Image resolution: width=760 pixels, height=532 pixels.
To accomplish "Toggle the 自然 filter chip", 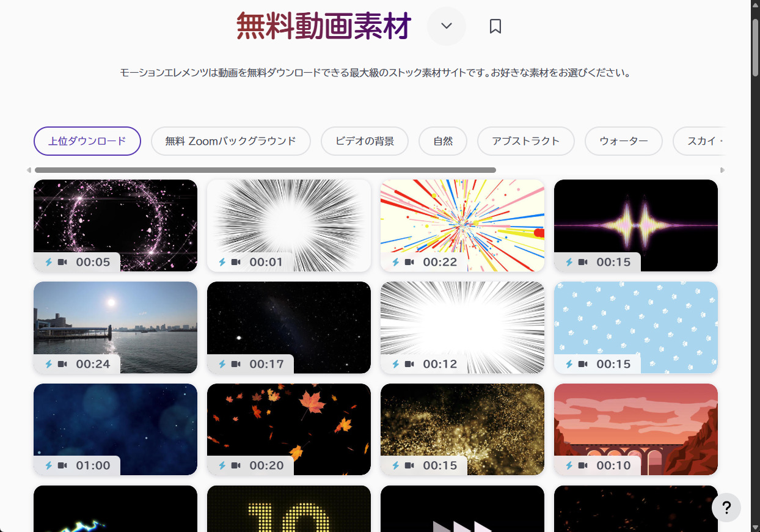I will pyautogui.click(x=442, y=141).
